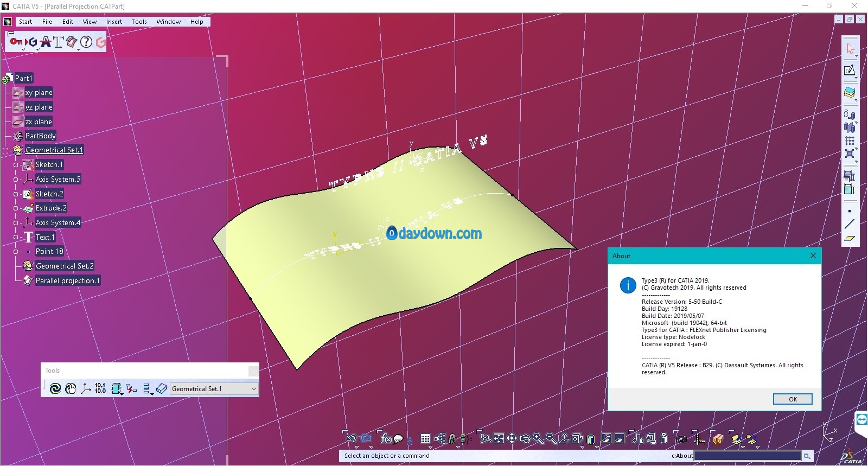Expand the Sketch.2 tree node

pyautogui.click(x=16, y=194)
